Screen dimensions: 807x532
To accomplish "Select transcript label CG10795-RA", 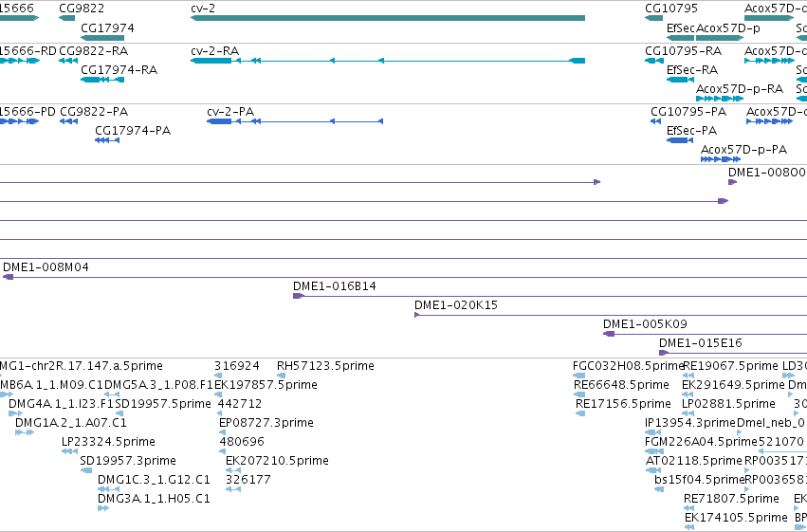I will [x=683, y=51].
